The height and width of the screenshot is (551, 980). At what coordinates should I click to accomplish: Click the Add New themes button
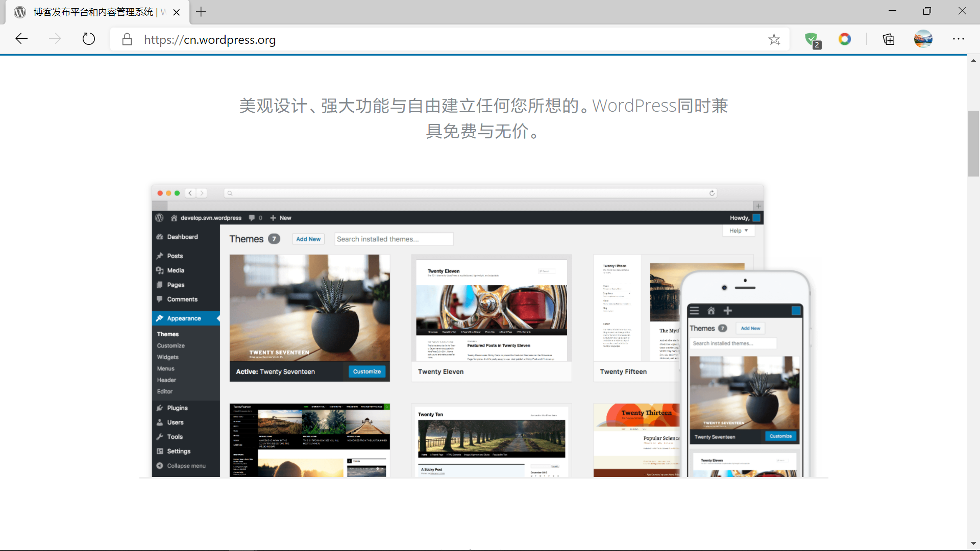(x=308, y=239)
